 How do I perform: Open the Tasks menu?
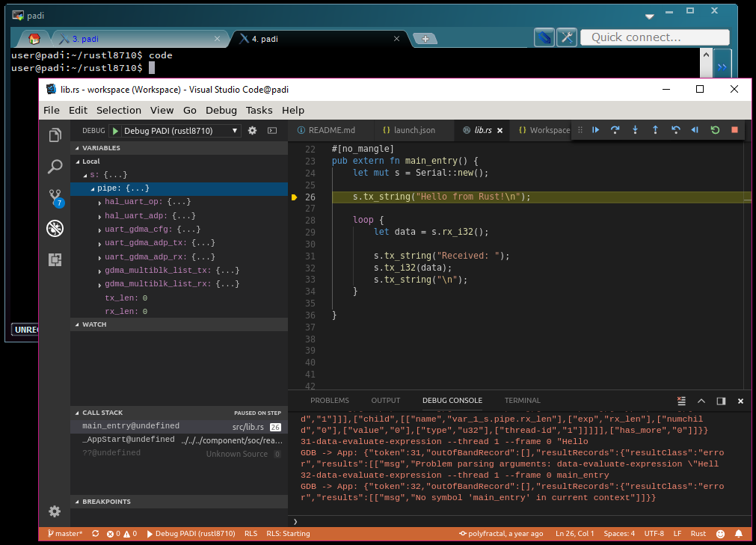[259, 111]
